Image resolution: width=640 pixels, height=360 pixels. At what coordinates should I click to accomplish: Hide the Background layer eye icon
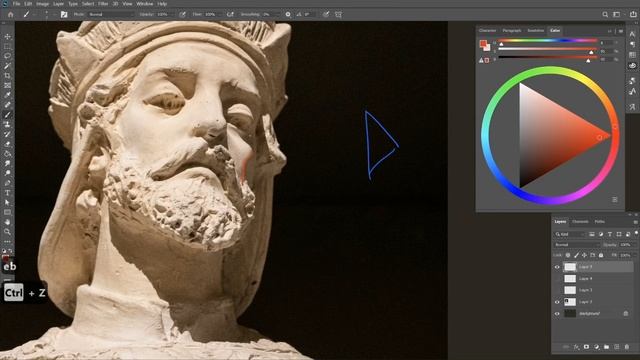557,314
